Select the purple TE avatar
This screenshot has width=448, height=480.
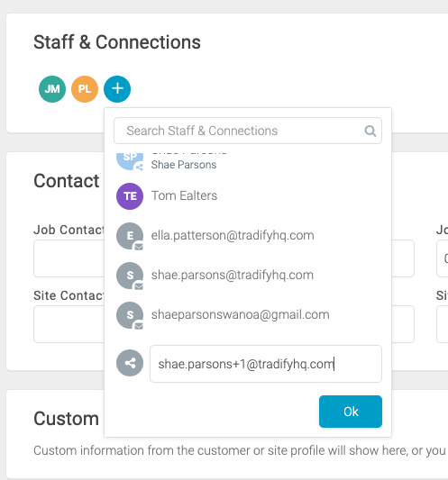tap(130, 196)
